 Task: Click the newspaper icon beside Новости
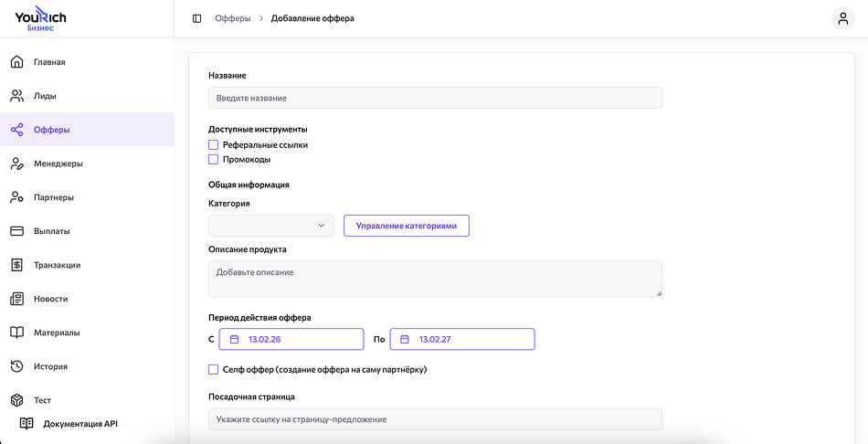pos(17,299)
